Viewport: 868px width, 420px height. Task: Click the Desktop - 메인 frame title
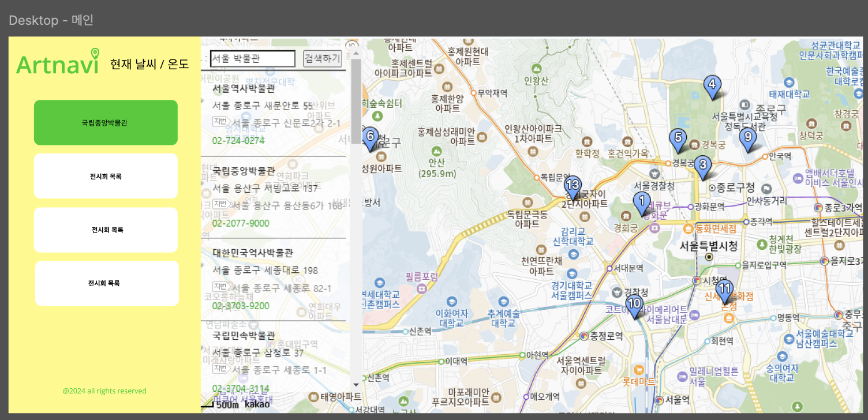pyautogui.click(x=51, y=20)
